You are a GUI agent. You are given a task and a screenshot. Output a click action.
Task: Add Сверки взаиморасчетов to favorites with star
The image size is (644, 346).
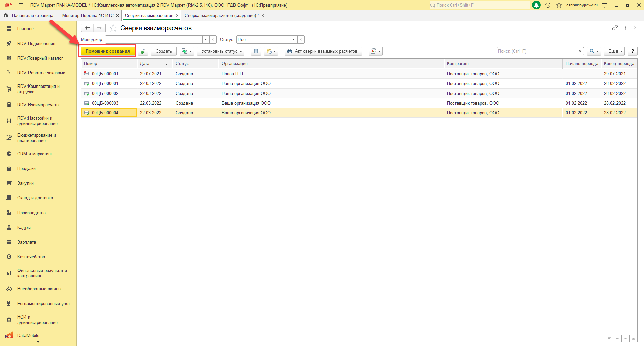coord(113,28)
